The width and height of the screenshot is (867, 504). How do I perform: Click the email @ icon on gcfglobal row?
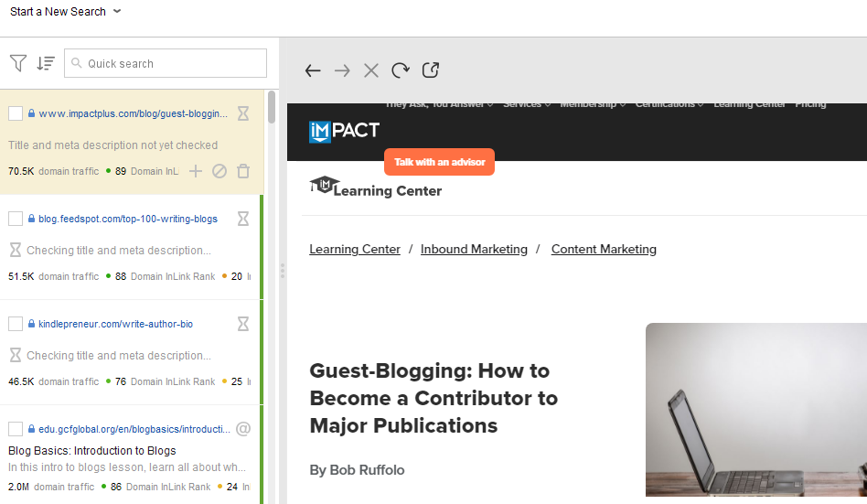243,429
